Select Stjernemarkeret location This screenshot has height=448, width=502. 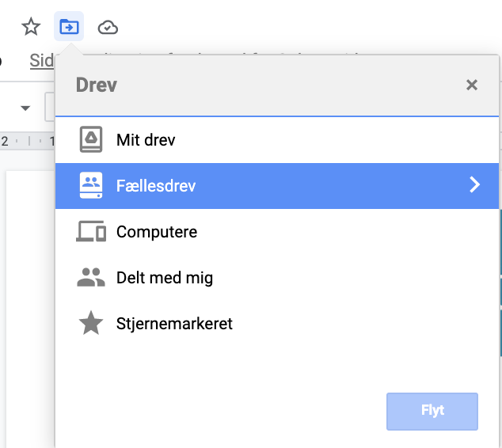pos(277,323)
